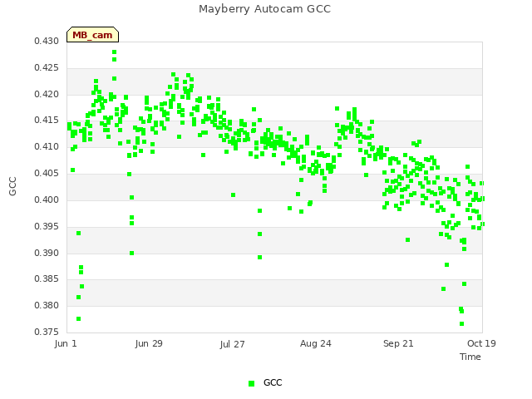The height and width of the screenshot is (399, 532).
Task: Click the 0.425 y-axis value
Action: [47, 67]
